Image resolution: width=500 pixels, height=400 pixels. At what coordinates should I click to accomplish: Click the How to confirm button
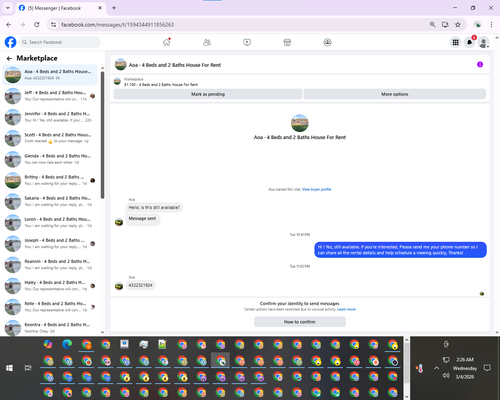[300, 322]
